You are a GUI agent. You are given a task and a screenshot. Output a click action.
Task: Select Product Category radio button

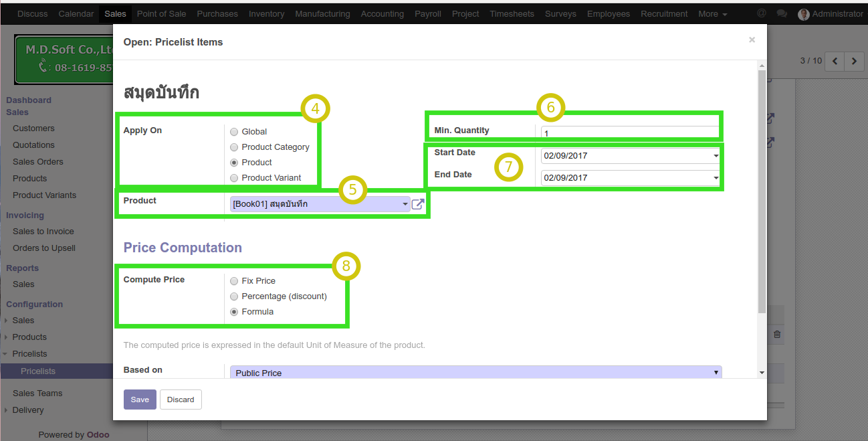click(x=234, y=147)
